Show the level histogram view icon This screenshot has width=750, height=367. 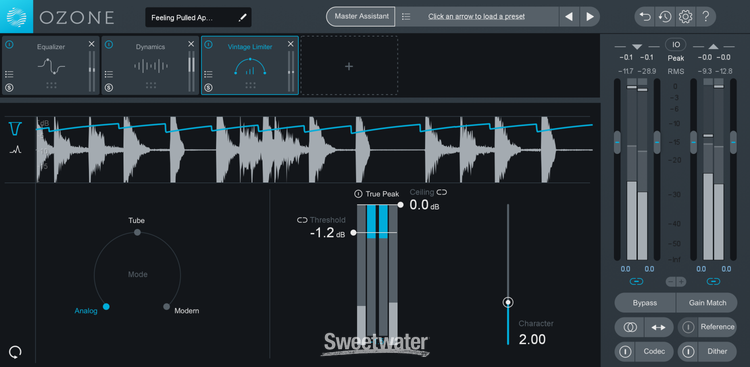coord(16,150)
